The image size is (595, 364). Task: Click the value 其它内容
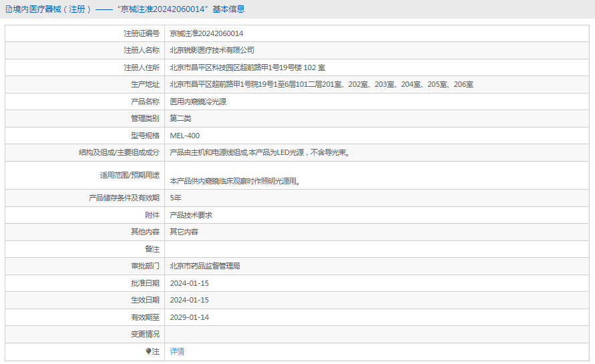click(184, 232)
